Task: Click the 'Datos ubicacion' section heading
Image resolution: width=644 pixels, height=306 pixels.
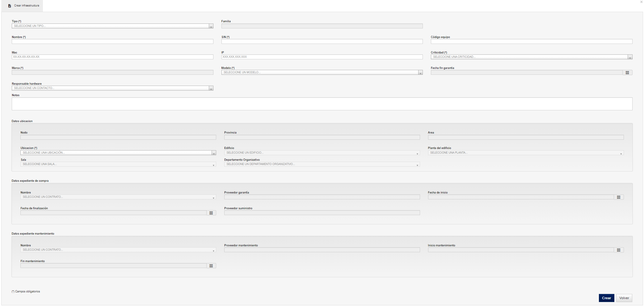Action: (22, 121)
